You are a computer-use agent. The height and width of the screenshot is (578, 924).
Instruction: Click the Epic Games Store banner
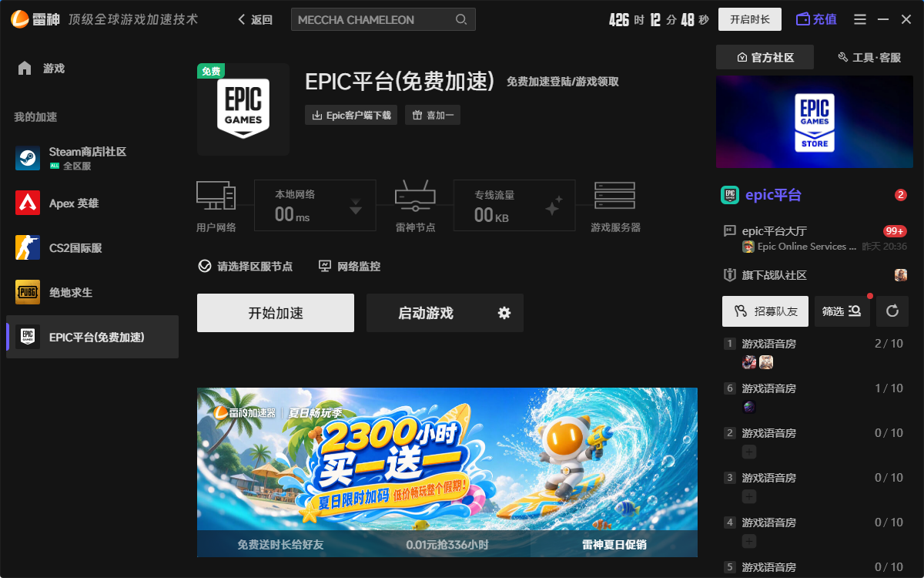click(815, 122)
